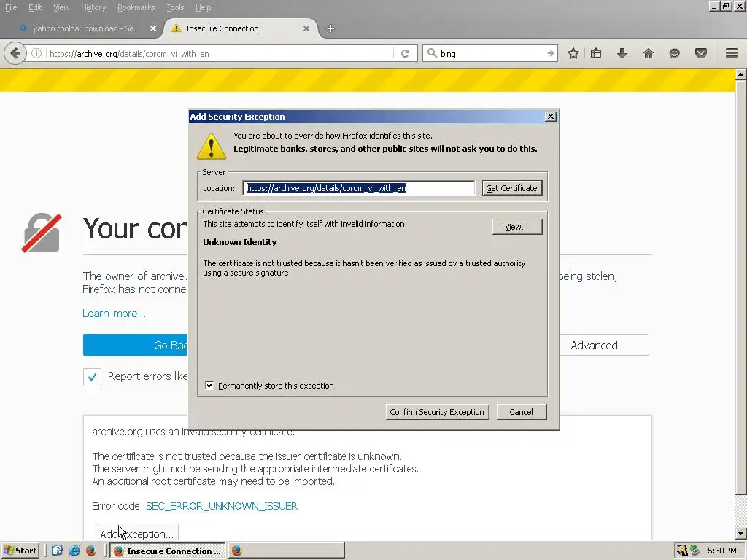Click the crossed-out padlock icon on page
The height and width of the screenshot is (560, 747).
pyautogui.click(x=42, y=233)
